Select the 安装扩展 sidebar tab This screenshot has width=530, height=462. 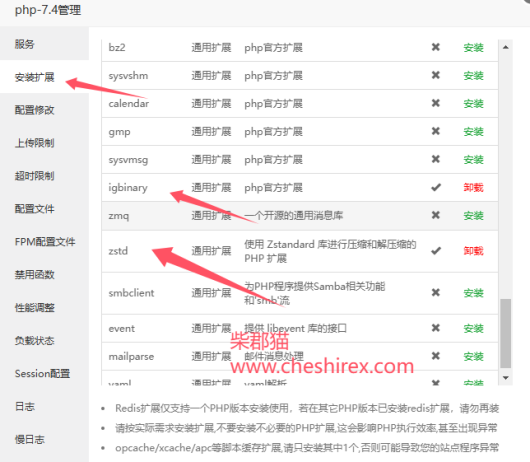pyautogui.click(x=44, y=77)
